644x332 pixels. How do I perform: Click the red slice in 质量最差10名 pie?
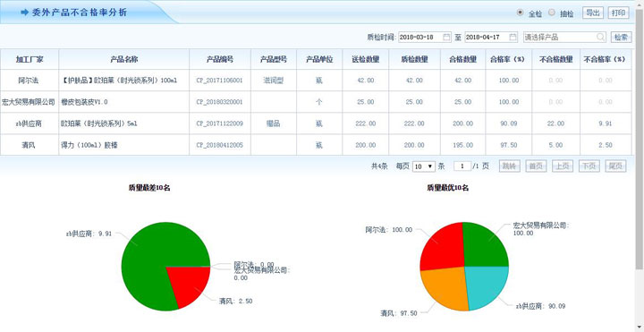coord(191,285)
